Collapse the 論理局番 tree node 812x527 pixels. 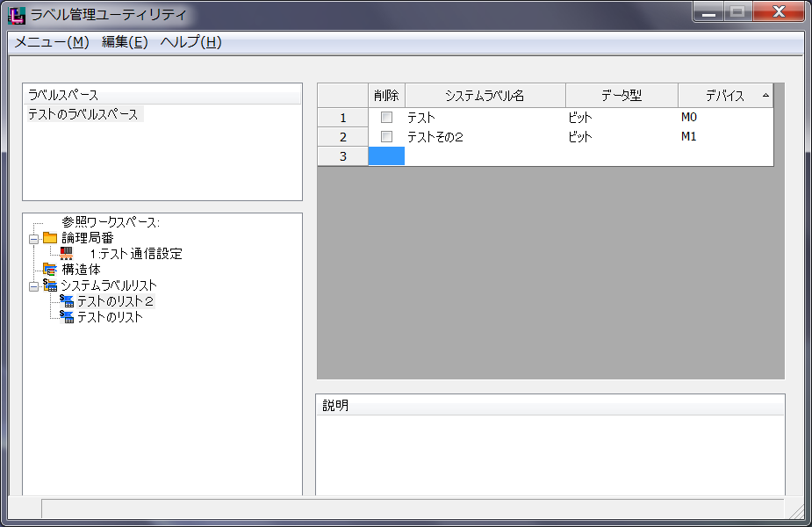click(33, 239)
